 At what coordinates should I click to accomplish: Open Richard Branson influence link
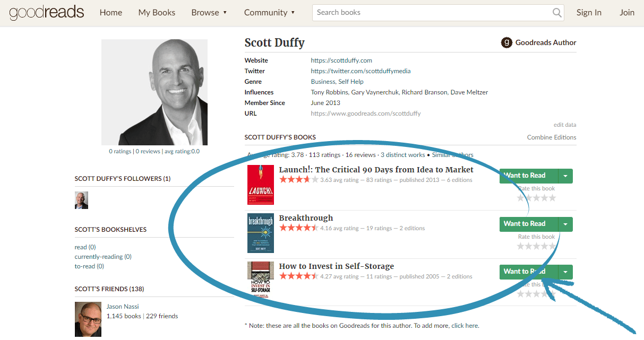(424, 92)
